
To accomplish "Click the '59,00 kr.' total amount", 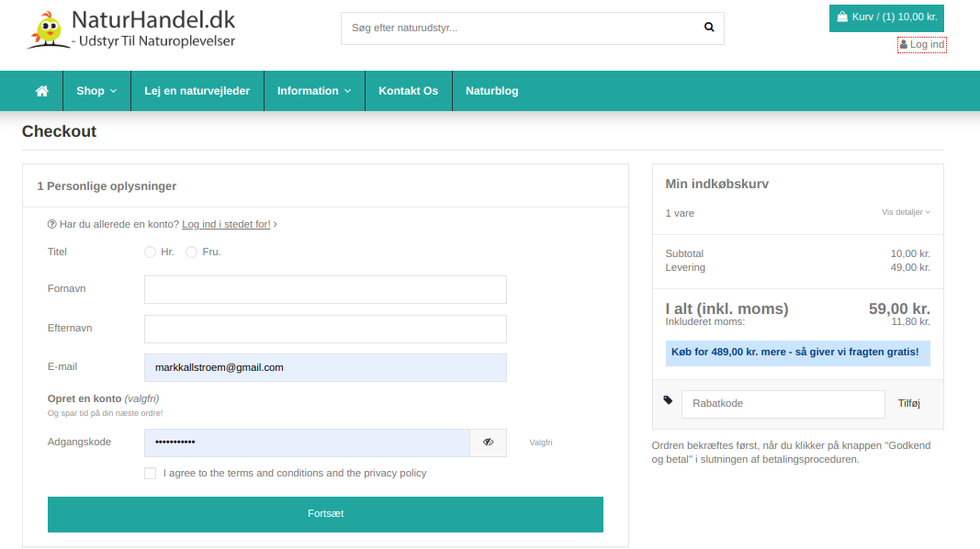I will point(899,308).
